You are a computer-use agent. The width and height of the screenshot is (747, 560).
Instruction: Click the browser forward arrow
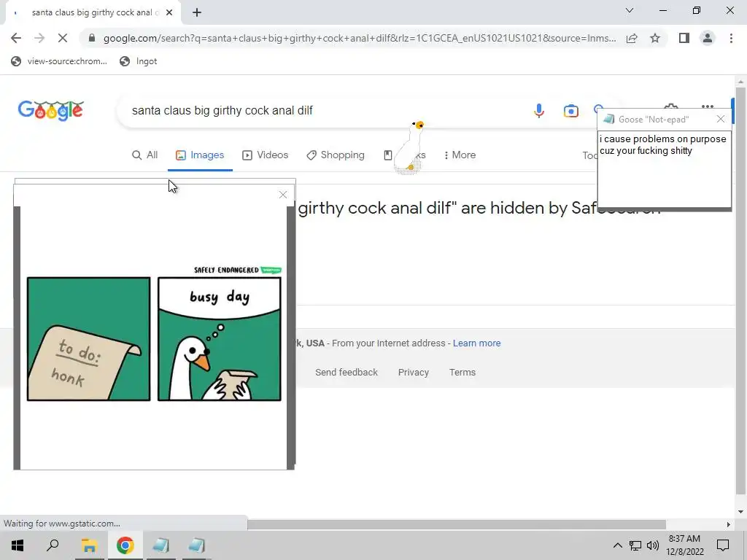(x=39, y=38)
